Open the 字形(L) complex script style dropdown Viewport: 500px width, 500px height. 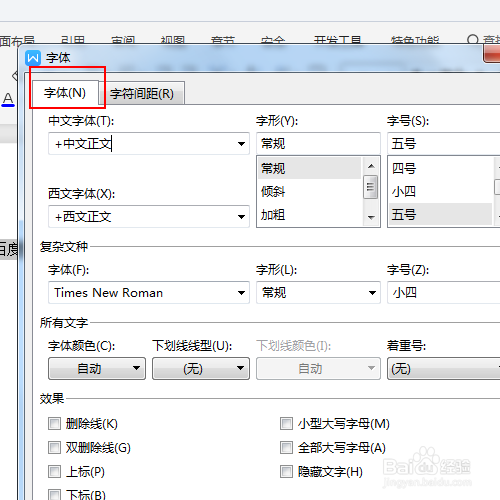318,293
